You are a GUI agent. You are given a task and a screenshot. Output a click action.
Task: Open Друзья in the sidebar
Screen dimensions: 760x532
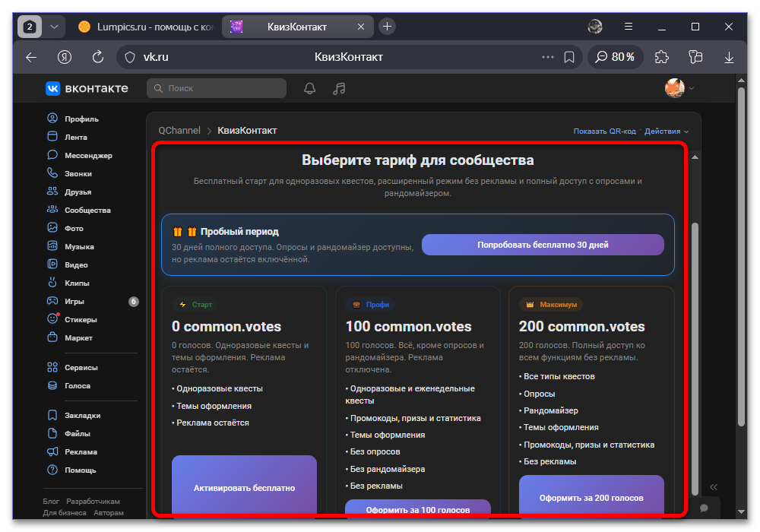coord(78,192)
